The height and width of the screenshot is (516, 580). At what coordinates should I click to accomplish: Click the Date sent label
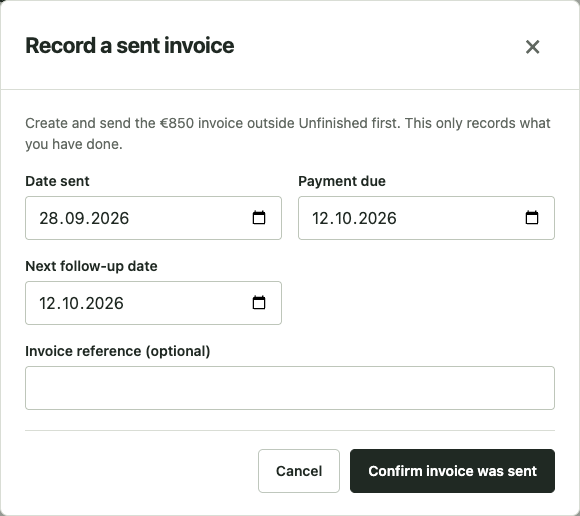click(57, 181)
